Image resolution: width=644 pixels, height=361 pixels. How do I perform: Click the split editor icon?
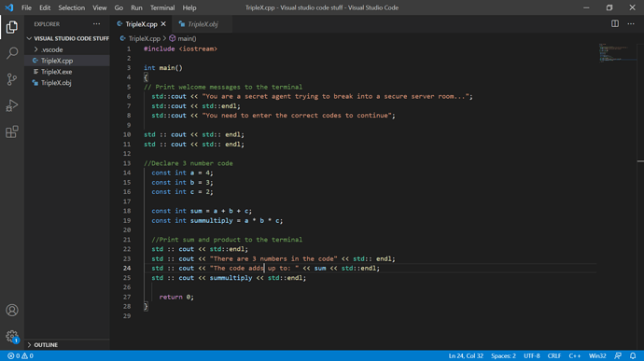(x=615, y=24)
